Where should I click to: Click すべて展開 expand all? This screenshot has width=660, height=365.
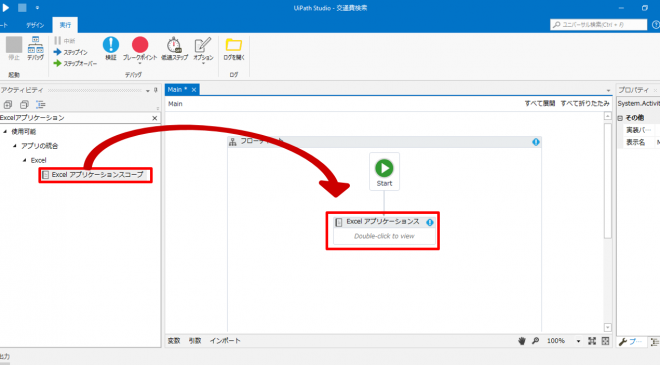(540, 104)
